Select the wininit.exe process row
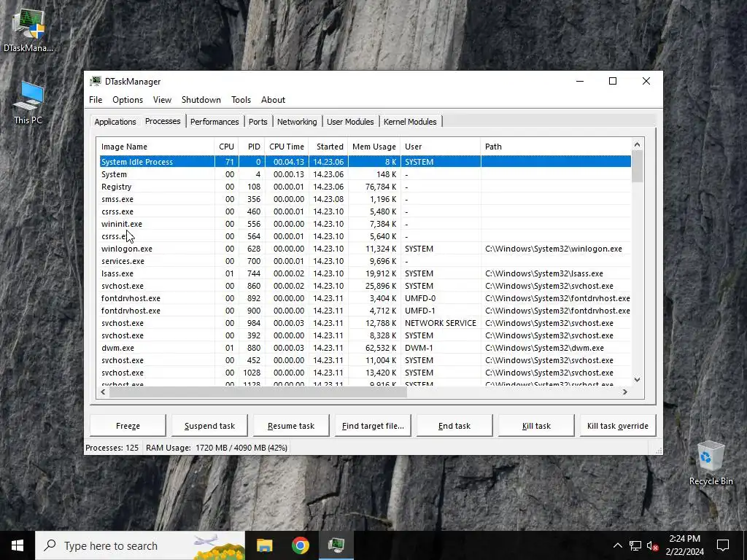The height and width of the screenshot is (560, 747). (x=365, y=224)
